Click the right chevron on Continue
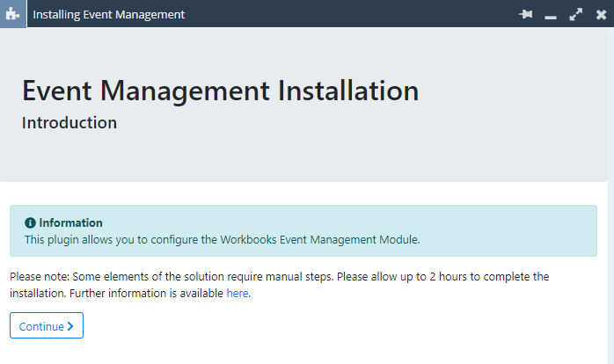The image size is (614, 364). coord(70,326)
